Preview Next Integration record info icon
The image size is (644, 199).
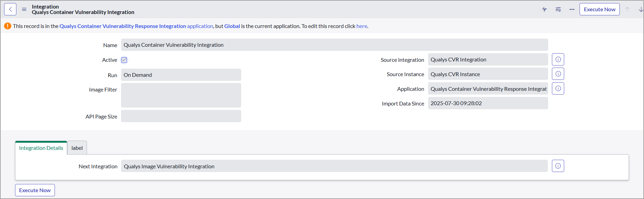click(x=558, y=166)
